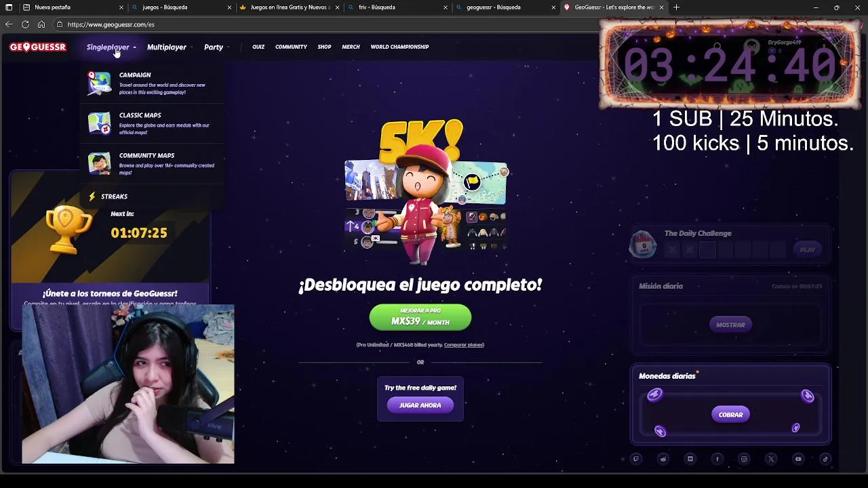Switch to Juegos en línea Gratis tab
868x488 pixels.
(x=289, y=7)
